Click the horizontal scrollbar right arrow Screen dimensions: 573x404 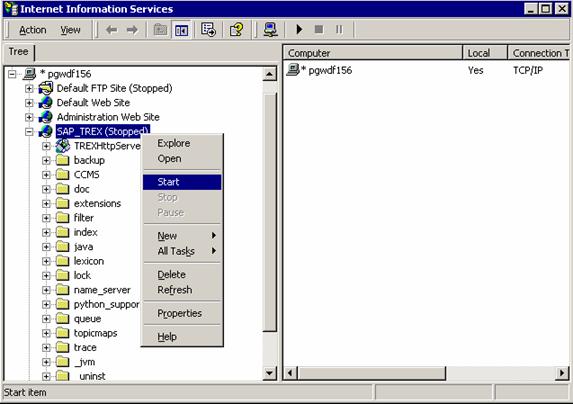click(x=562, y=373)
